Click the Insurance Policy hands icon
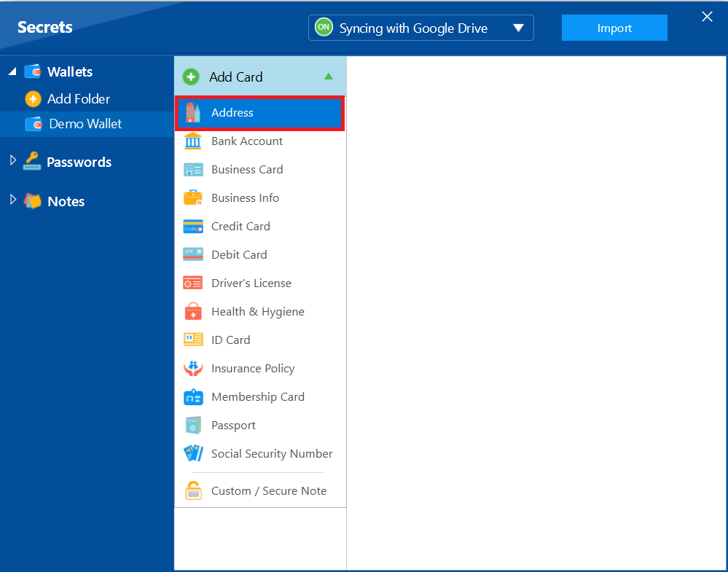This screenshot has width=728, height=572. point(192,368)
